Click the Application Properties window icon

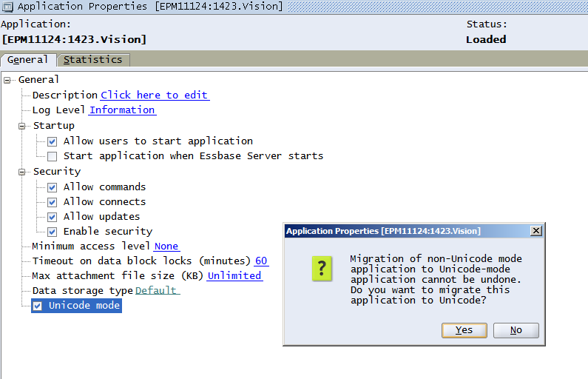coord(7,7)
